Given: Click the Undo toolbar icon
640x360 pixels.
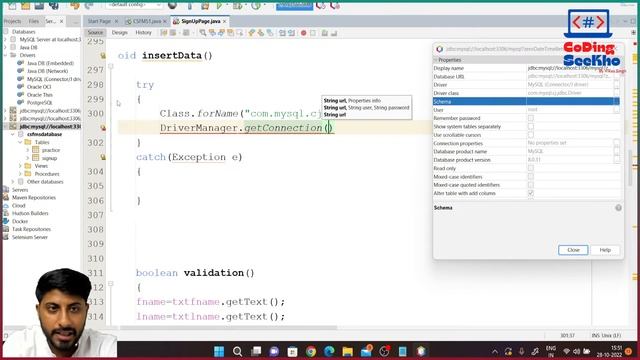Looking at the screenshot, I should (75, 6).
